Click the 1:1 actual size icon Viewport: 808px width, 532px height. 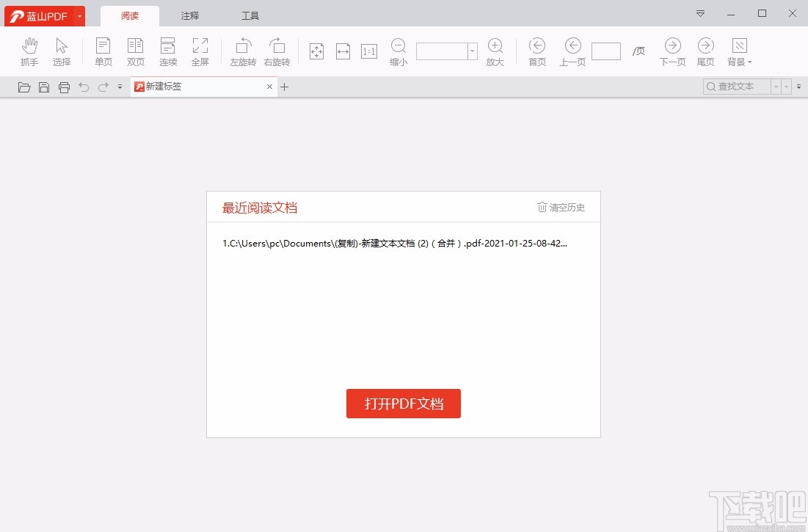(x=369, y=51)
